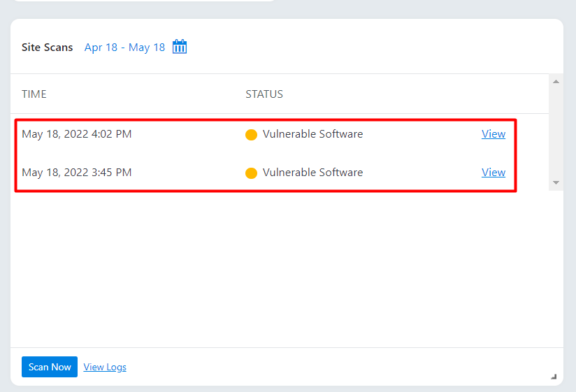Open the calendar date picker icon
Image resolution: width=576 pixels, height=392 pixels.
(180, 47)
